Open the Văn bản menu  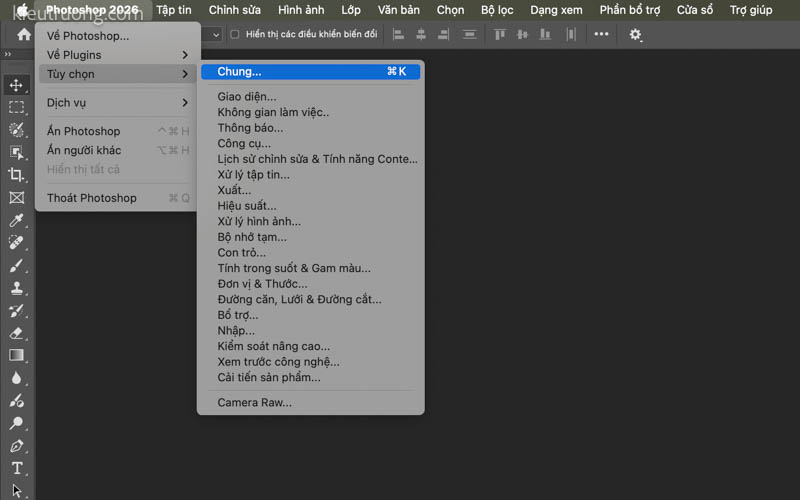(399, 10)
